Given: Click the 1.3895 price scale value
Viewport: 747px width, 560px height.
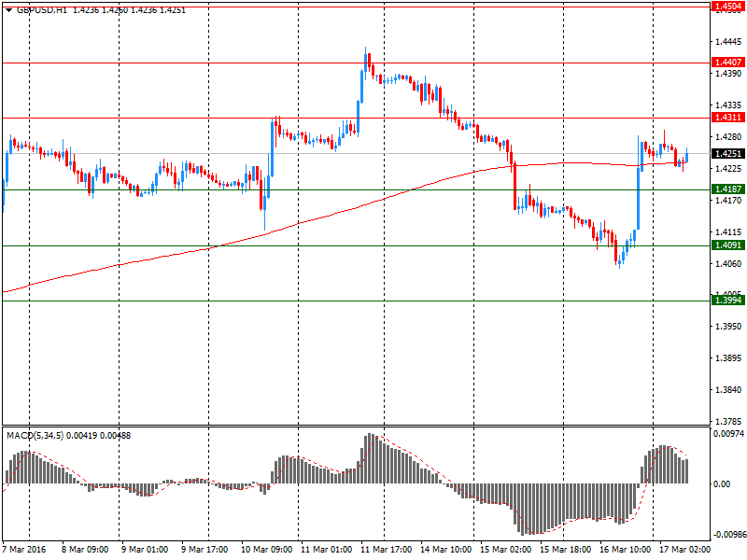Looking at the screenshot, I should (x=729, y=358).
